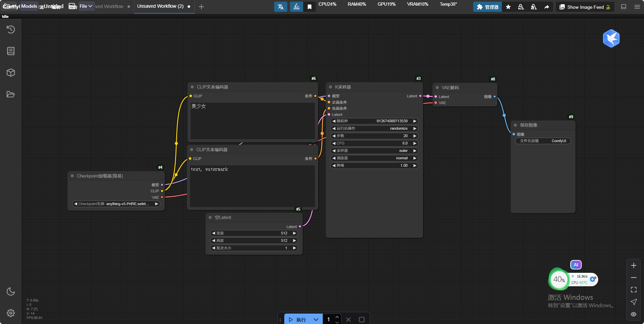Click the 批次大小 value slider
Screen dimensions: 644x324
click(254, 248)
